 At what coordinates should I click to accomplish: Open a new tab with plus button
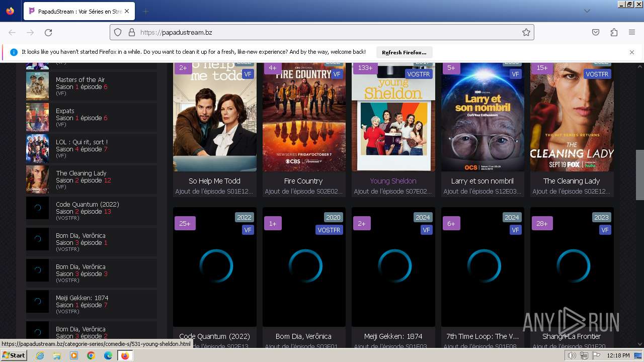(145, 11)
